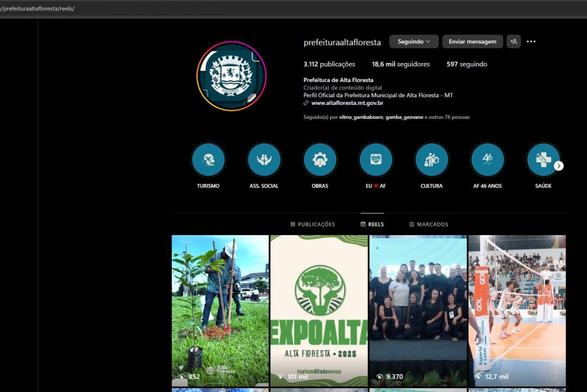
Task: View the 18,6 mil seguidores list
Action: pyautogui.click(x=401, y=64)
